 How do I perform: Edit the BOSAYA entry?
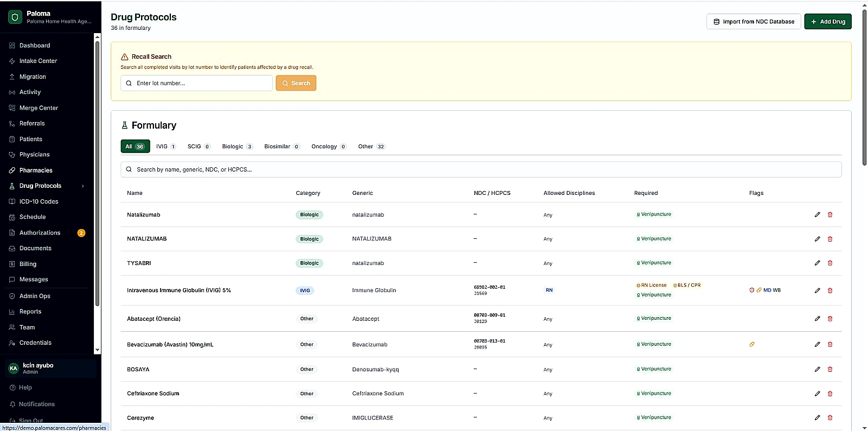[x=817, y=369]
